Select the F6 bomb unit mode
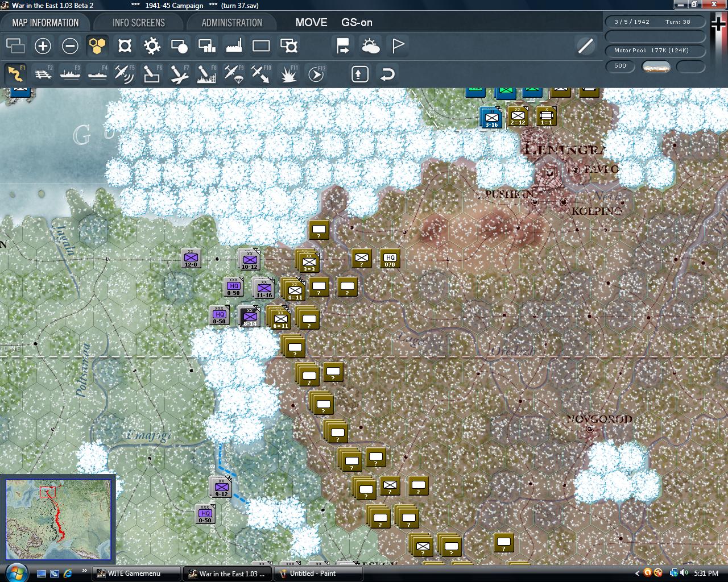Image resolution: width=728 pixels, height=582 pixels. tap(152, 74)
